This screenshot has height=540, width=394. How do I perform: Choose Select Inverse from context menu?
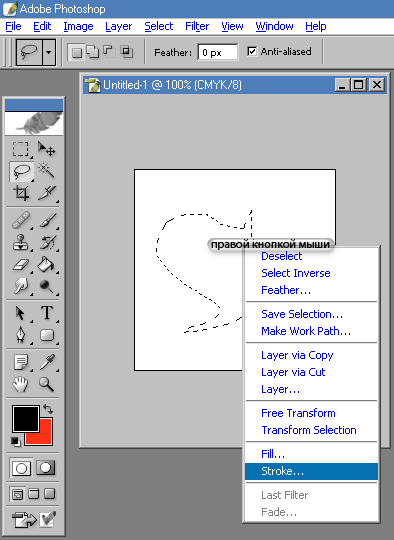311,273
